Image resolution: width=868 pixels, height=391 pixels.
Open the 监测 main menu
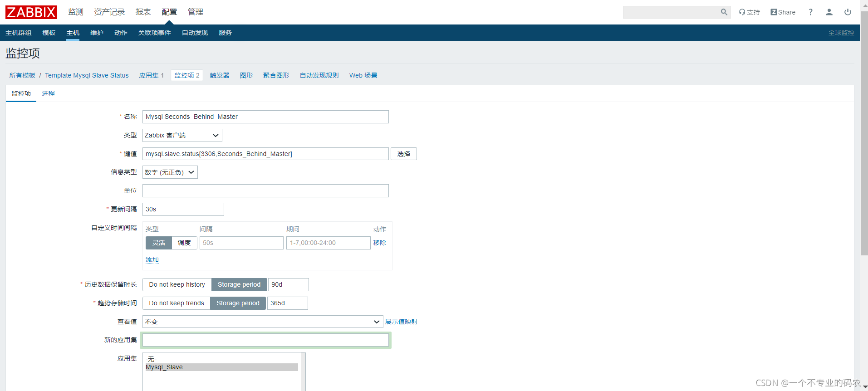click(x=76, y=12)
